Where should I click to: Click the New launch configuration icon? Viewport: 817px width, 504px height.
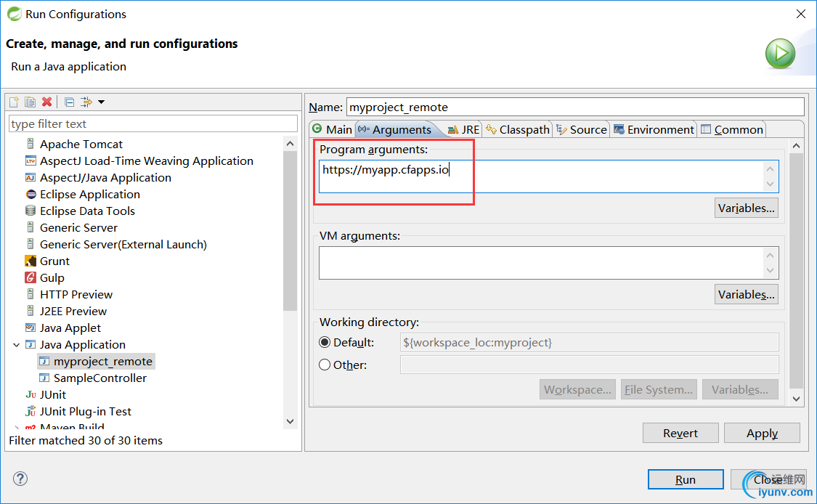[14, 102]
